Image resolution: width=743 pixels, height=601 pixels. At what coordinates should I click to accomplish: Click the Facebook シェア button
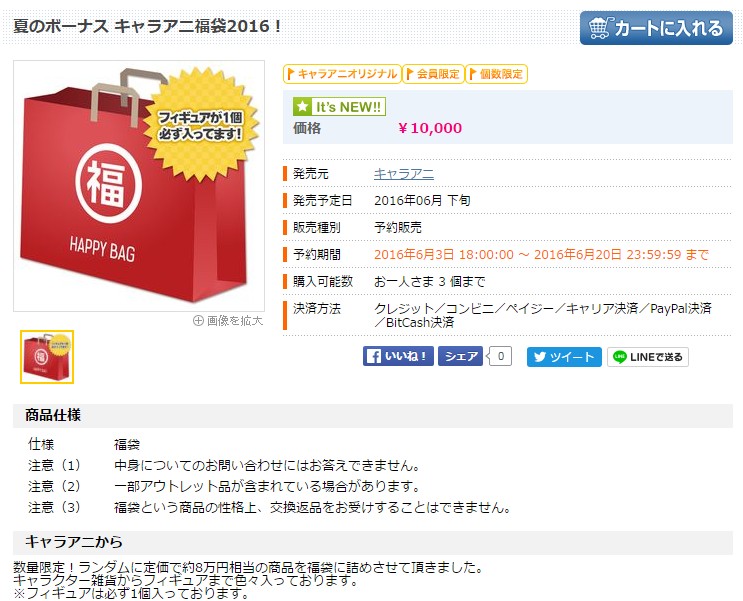460,356
